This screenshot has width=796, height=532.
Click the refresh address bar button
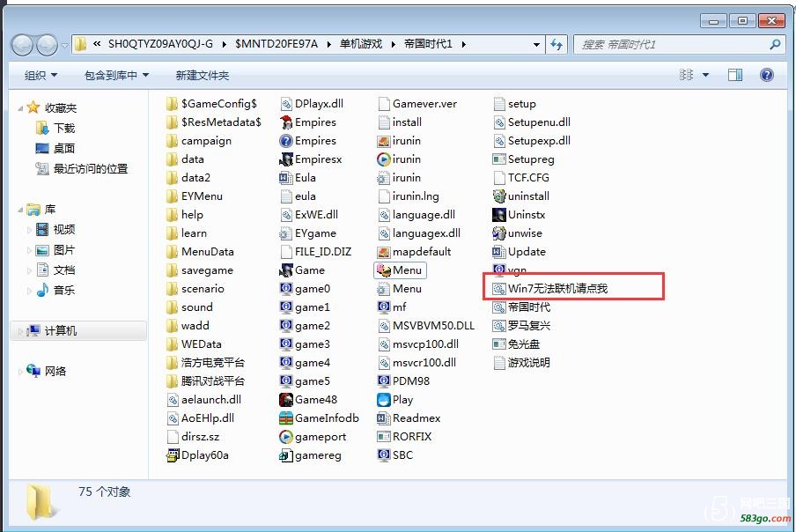(556, 45)
